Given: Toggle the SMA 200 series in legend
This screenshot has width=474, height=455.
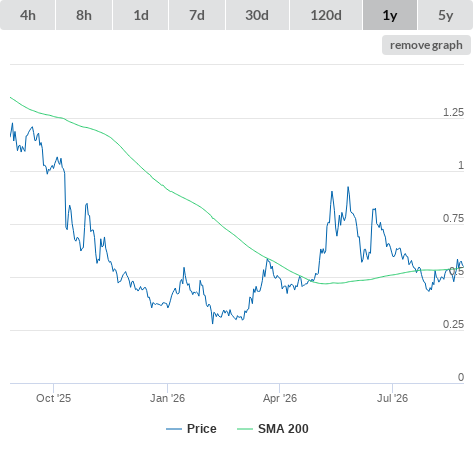Looking at the screenshot, I should coord(273,429).
